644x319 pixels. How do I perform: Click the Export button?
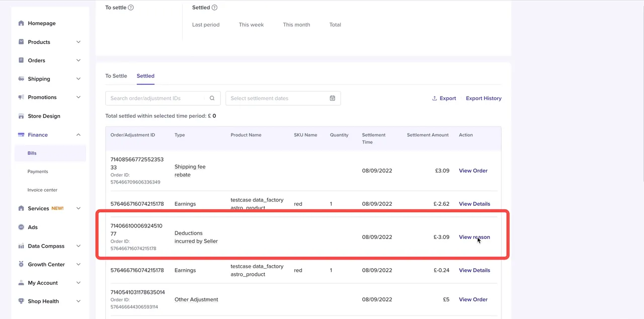[444, 99]
